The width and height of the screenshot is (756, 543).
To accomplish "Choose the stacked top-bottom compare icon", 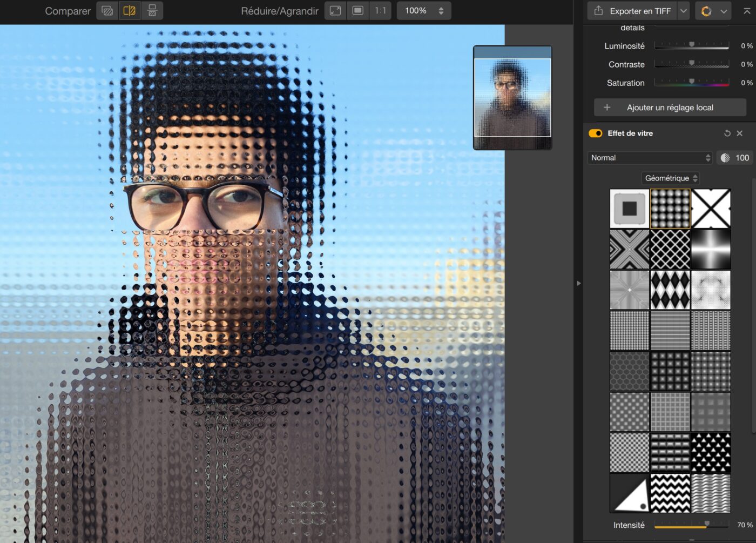I will coord(152,11).
